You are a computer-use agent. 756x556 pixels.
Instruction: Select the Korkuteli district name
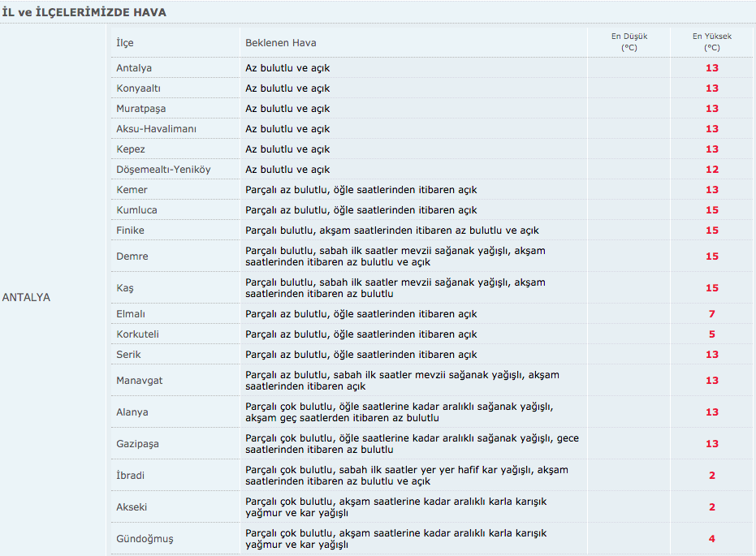[137, 334]
